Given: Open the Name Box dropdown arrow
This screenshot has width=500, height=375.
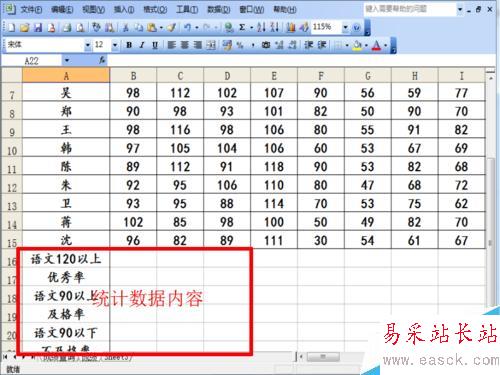Looking at the screenshot, I should [x=67, y=60].
